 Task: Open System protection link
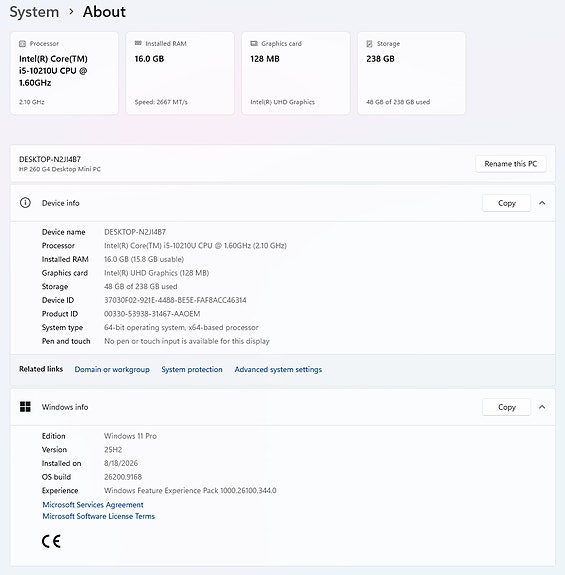pos(192,369)
